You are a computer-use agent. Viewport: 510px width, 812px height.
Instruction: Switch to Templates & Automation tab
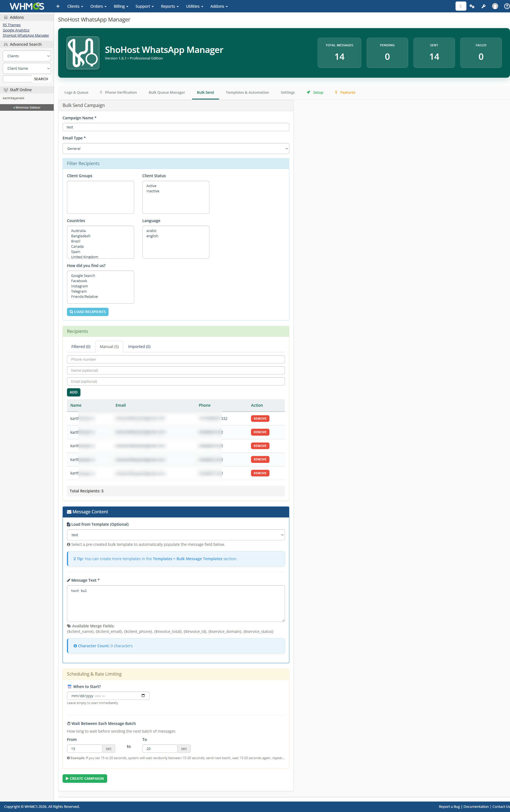click(x=247, y=92)
